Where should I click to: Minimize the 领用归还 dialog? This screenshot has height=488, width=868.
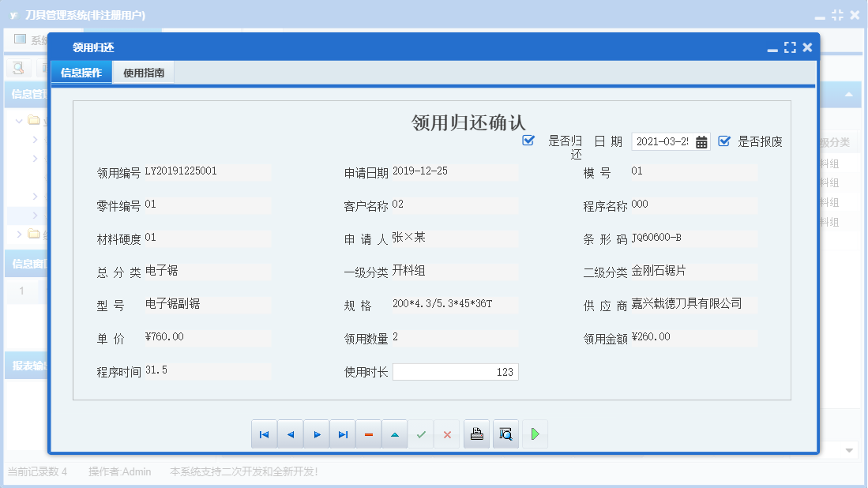point(772,50)
